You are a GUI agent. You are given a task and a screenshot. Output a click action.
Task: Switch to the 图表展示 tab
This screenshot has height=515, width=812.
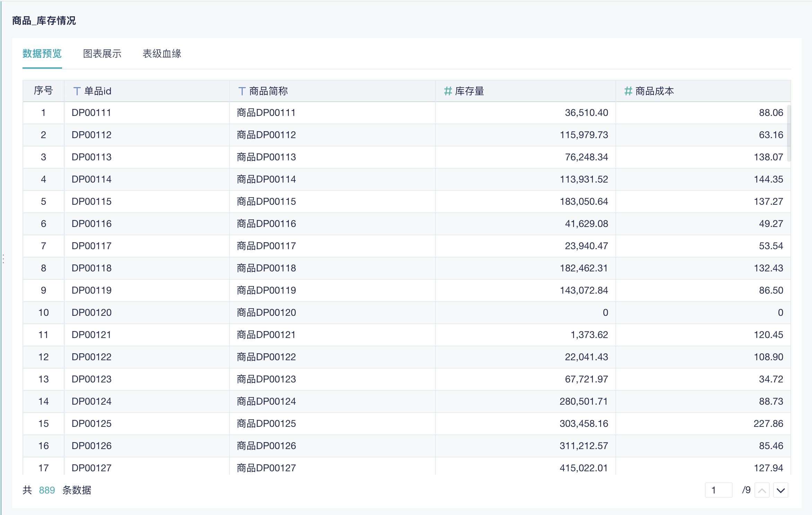pos(102,54)
